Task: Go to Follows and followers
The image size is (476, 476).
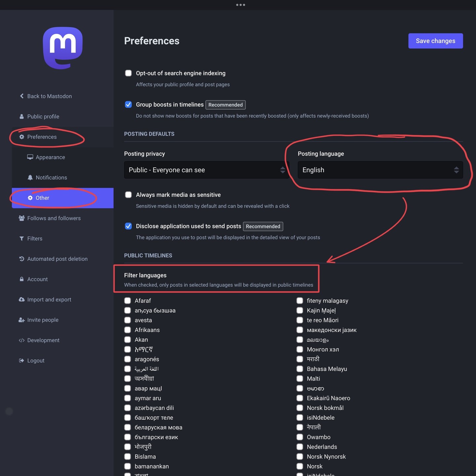Action: click(54, 218)
